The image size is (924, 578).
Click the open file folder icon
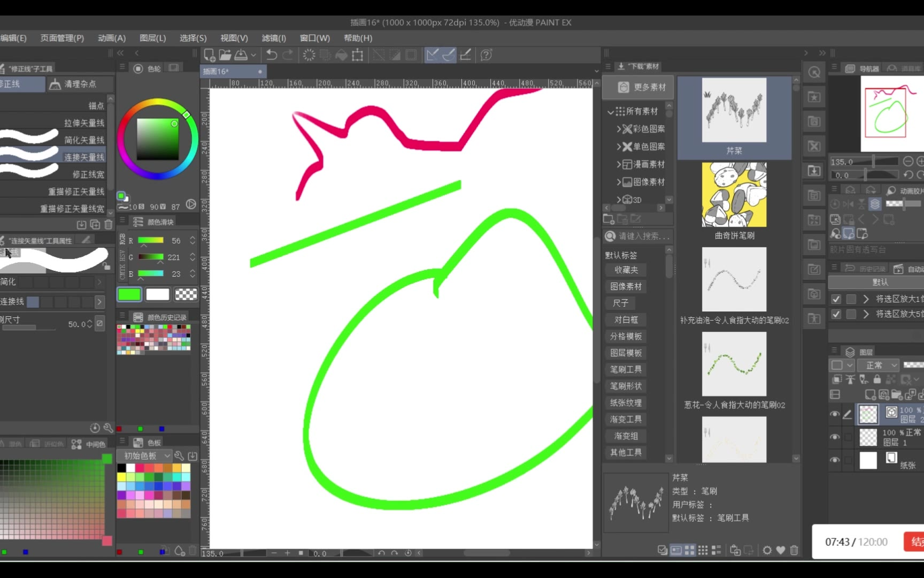(x=225, y=55)
